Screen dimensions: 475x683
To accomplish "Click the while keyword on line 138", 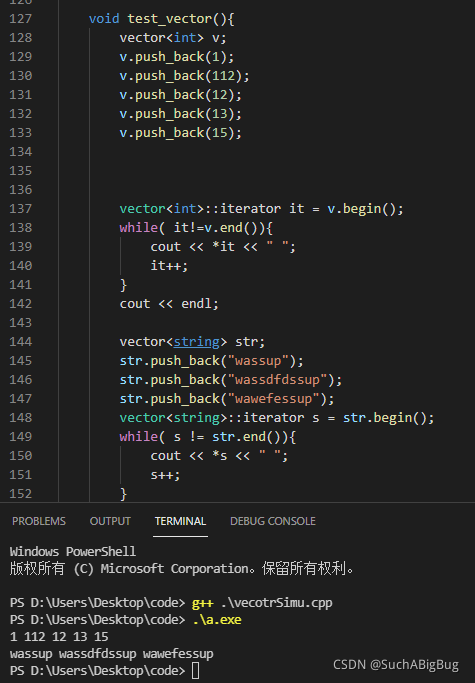I will coord(139,228).
